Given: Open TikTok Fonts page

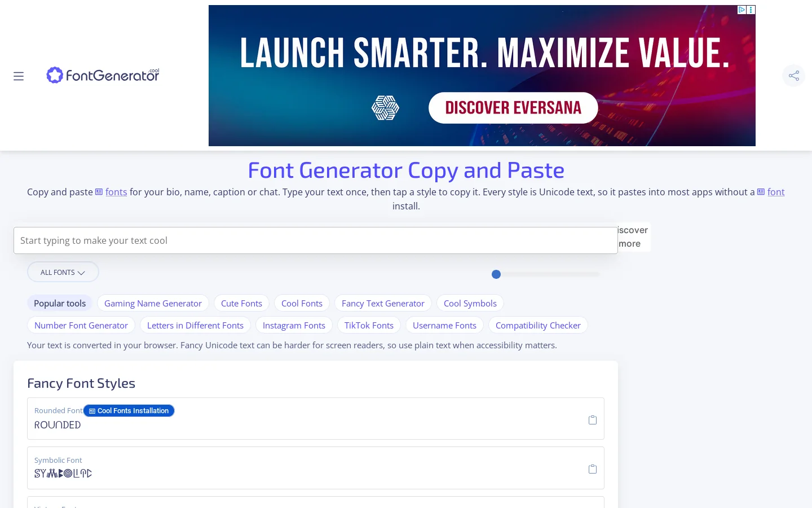Looking at the screenshot, I should [x=369, y=325].
